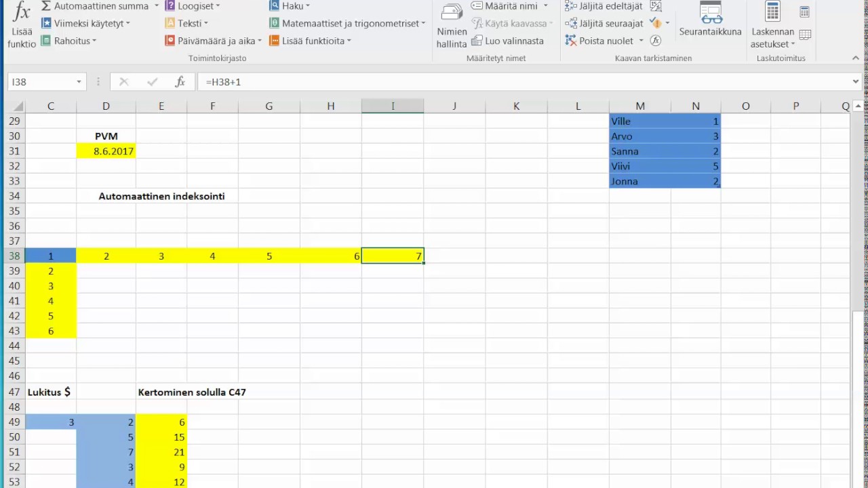Screen dimensions: 868x488
Task: Click confirm checkmark in formula bar
Action: (x=152, y=82)
